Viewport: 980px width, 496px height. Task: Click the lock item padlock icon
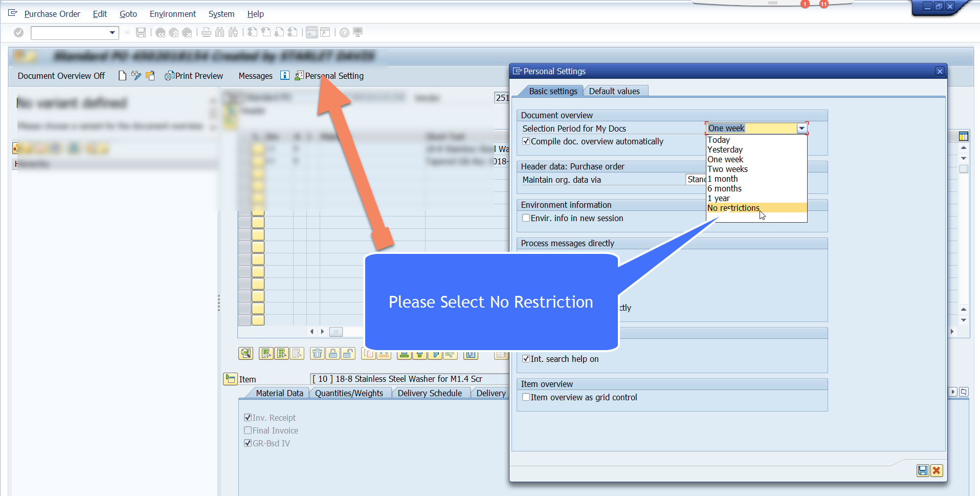[x=333, y=353]
